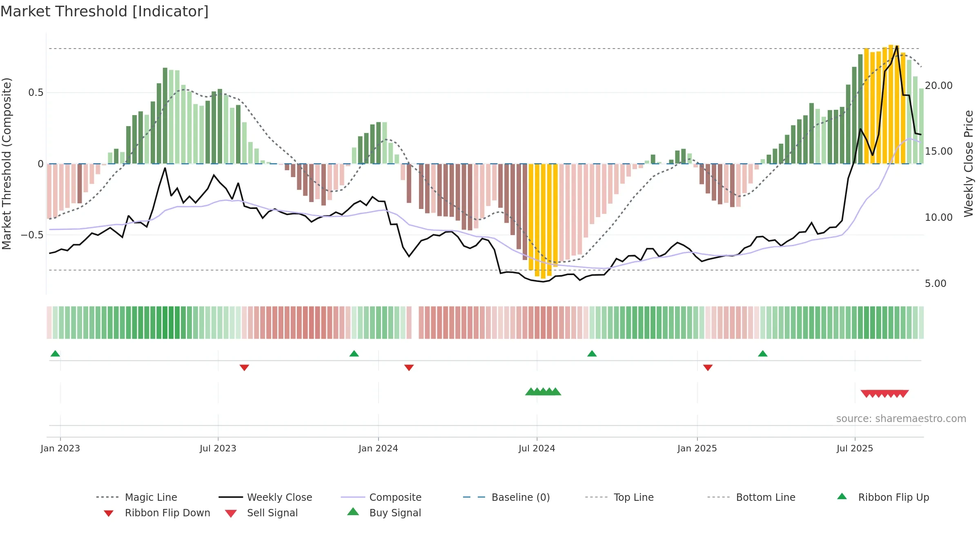
Task: Click the ribbon flip up marker near Dec 2023
Action: (x=354, y=353)
